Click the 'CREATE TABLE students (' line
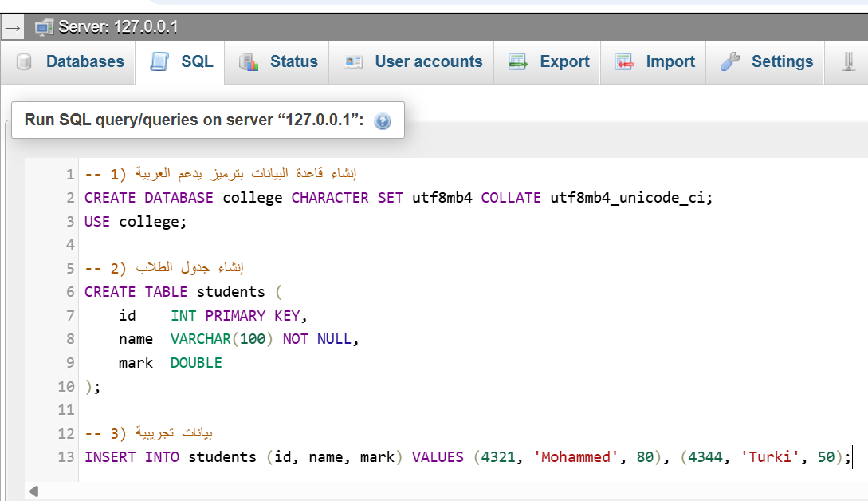The height and width of the screenshot is (501, 868). pyautogui.click(x=183, y=291)
